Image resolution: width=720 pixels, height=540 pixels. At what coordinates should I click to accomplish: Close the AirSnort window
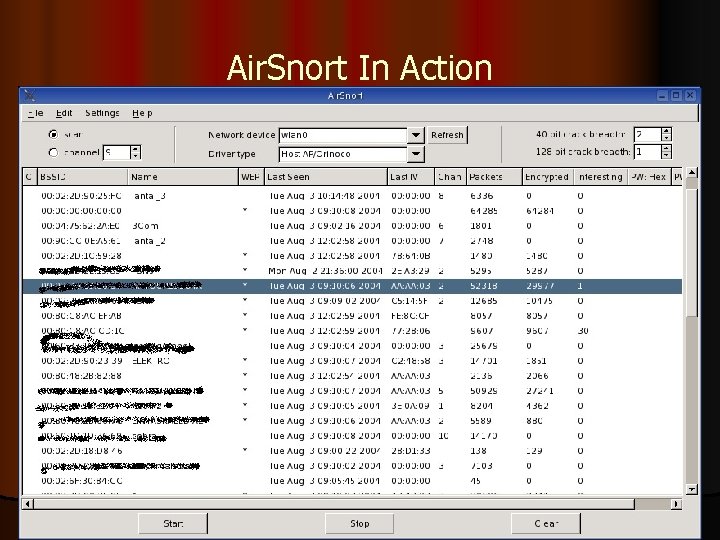[690, 96]
